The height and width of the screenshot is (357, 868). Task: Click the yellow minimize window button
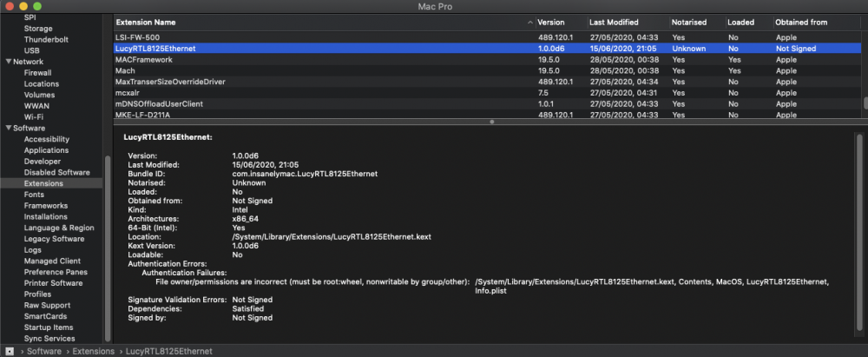pyautogui.click(x=23, y=6)
